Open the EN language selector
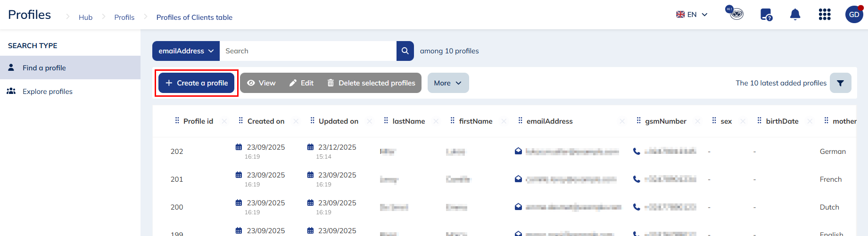868x236 pixels. [692, 15]
